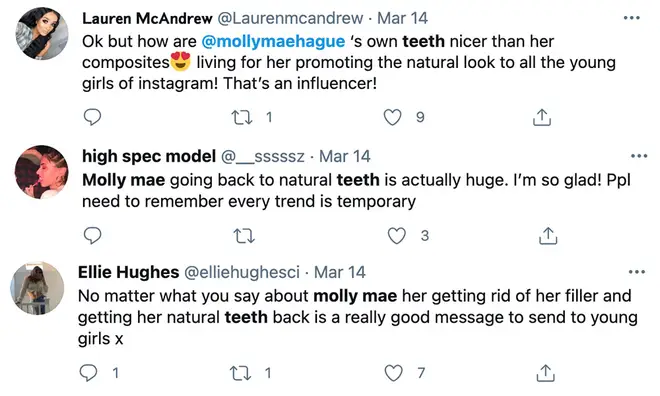The height and width of the screenshot is (396, 660).
Task: Share Ellie Hughes' tweet
Action: click(x=546, y=373)
